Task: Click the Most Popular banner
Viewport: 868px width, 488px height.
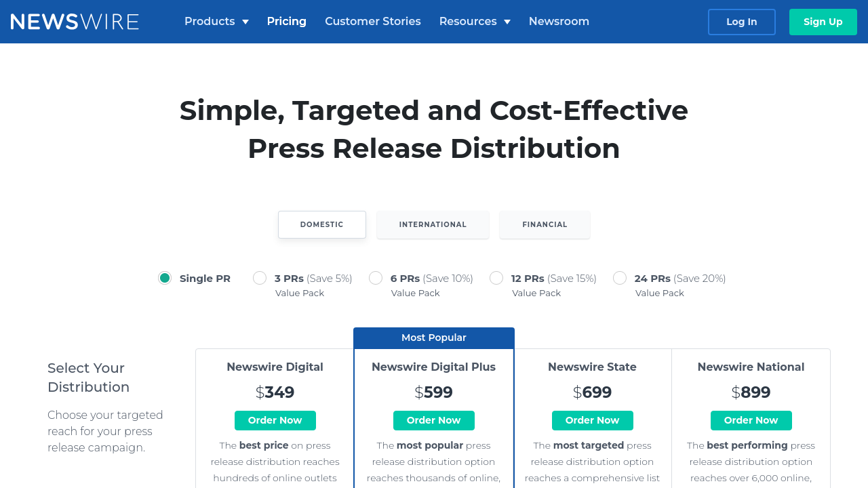Action: point(434,338)
